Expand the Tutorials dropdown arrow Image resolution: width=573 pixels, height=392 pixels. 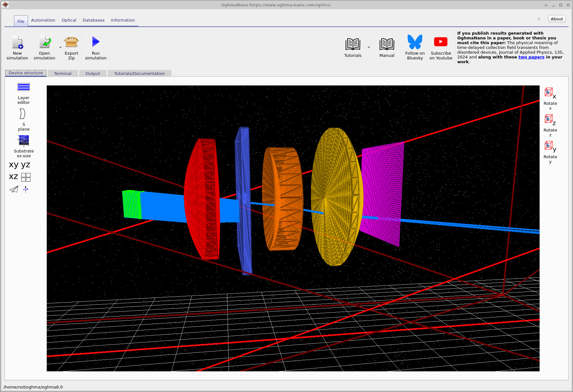click(x=369, y=47)
